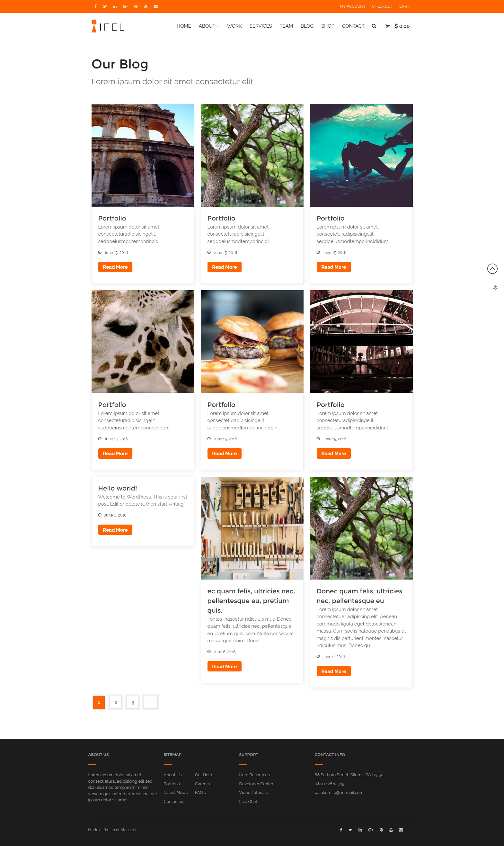This screenshot has height=846, width=504.
Task: Open the MY ACCOUNT link
Action: coord(352,6)
